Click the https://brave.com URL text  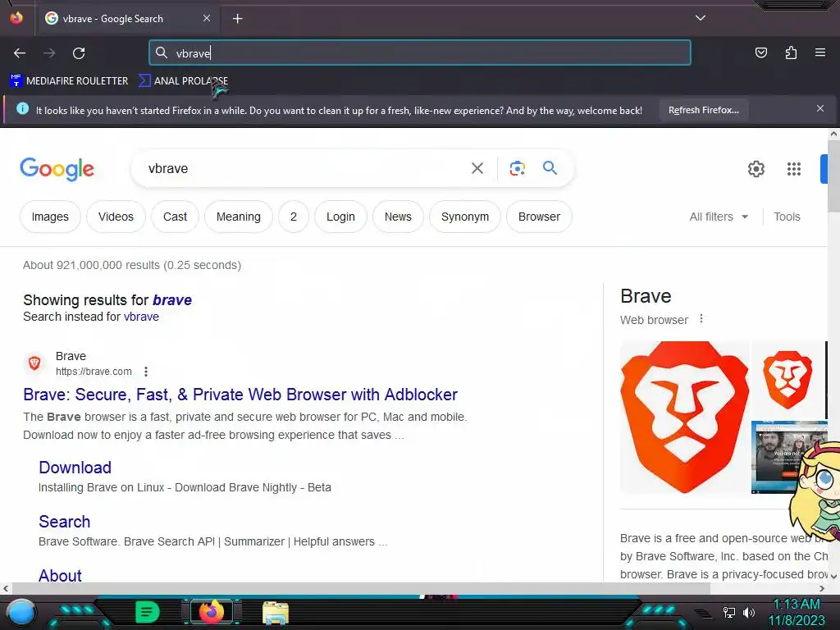pos(94,372)
